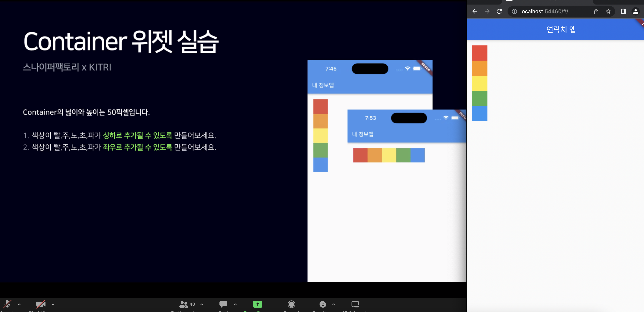Viewport: 644px width, 312px height.
Task: Reload the localhost page
Action: [x=499, y=12]
